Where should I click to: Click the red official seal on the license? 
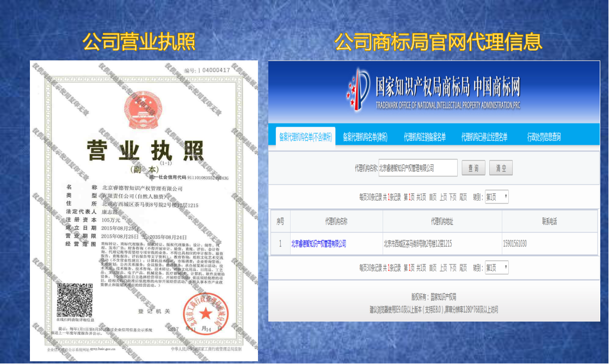point(206,313)
